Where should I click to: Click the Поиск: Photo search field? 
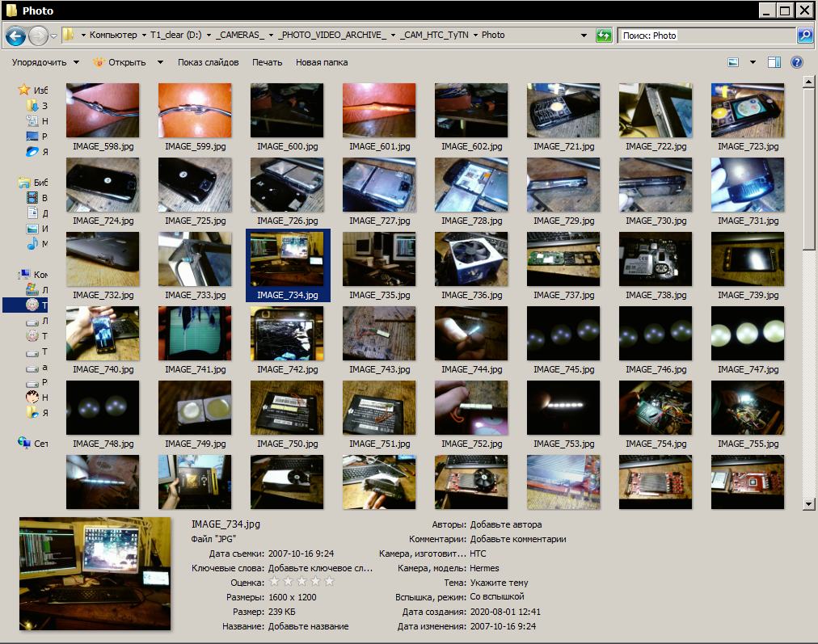point(707,36)
